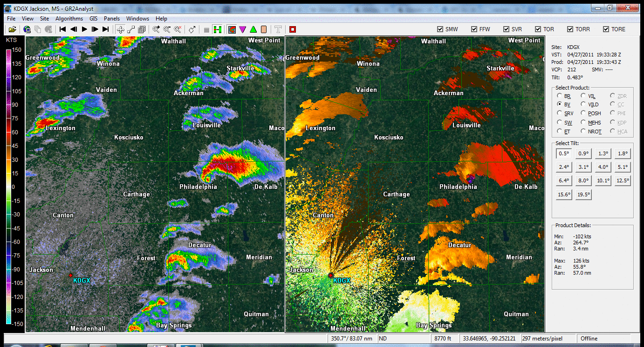Select the VIL product radio button

[583, 96]
